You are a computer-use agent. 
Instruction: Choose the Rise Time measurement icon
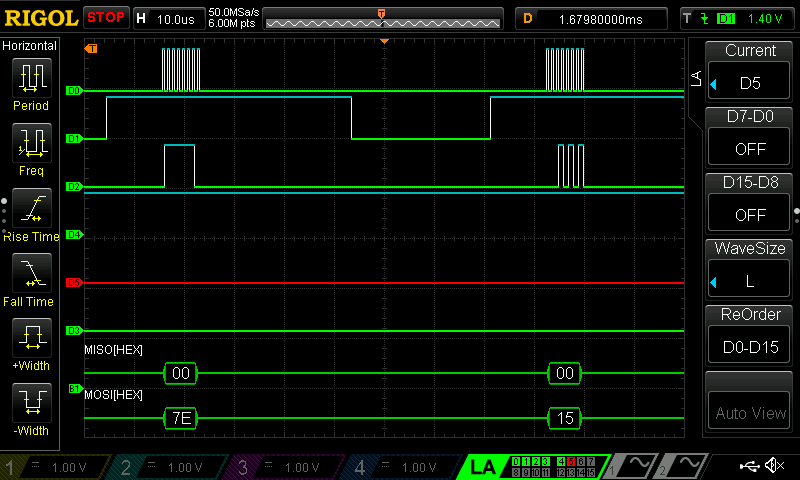click(30, 208)
